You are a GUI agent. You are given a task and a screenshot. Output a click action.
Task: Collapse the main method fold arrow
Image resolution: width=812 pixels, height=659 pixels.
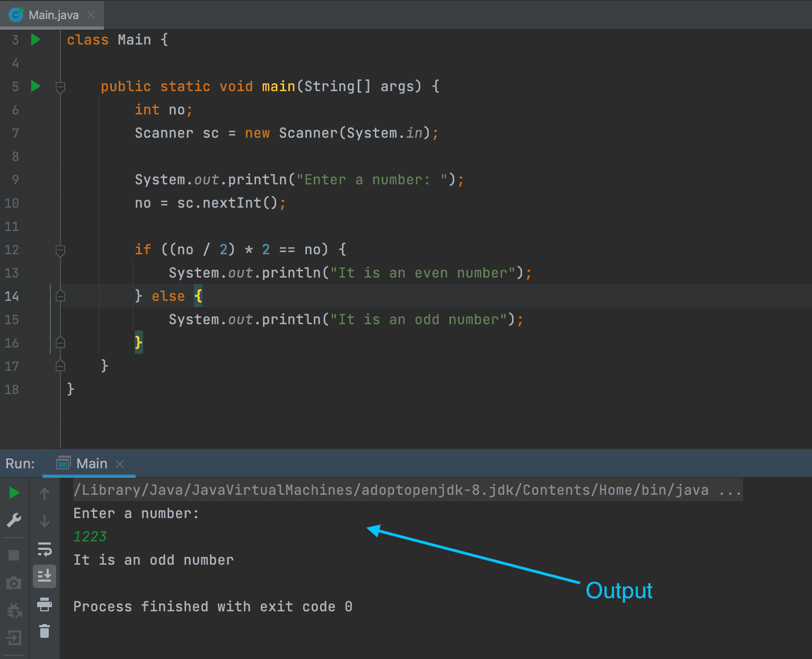tap(60, 86)
